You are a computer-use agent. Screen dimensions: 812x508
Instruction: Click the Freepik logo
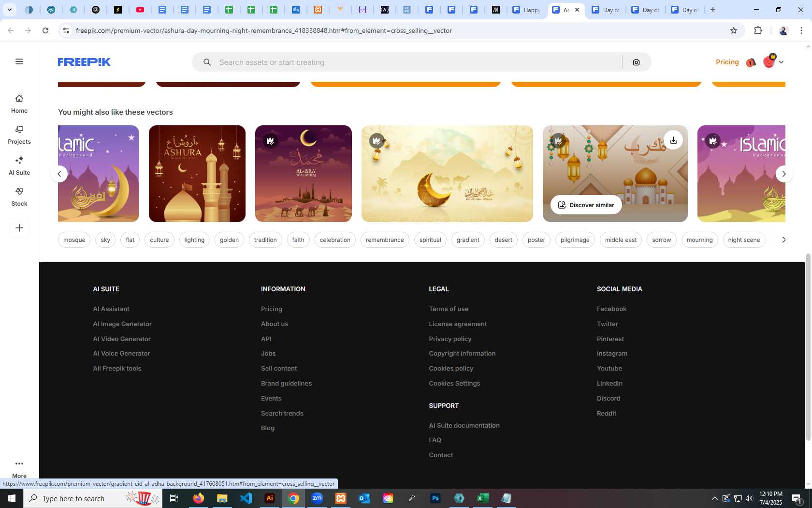click(x=84, y=62)
